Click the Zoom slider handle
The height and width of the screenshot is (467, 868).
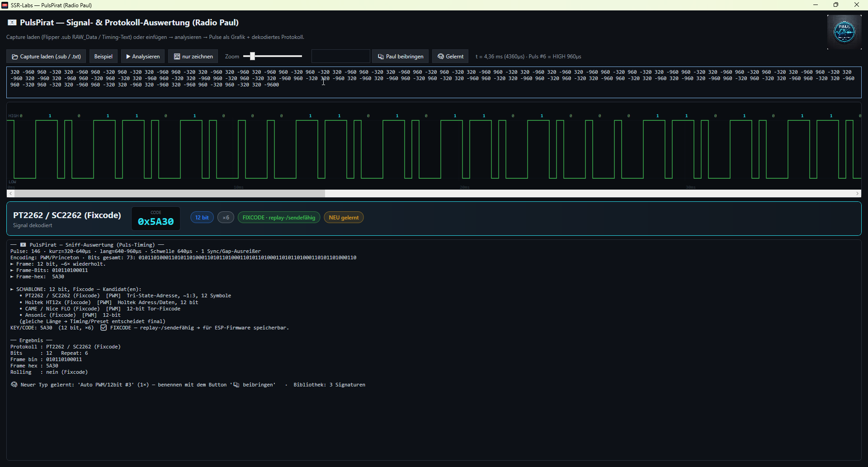[253, 56]
